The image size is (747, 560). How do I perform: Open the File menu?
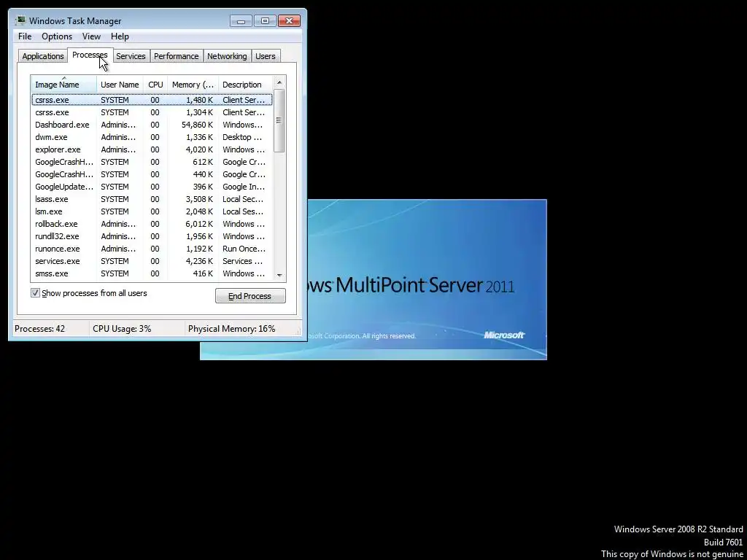pos(25,36)
